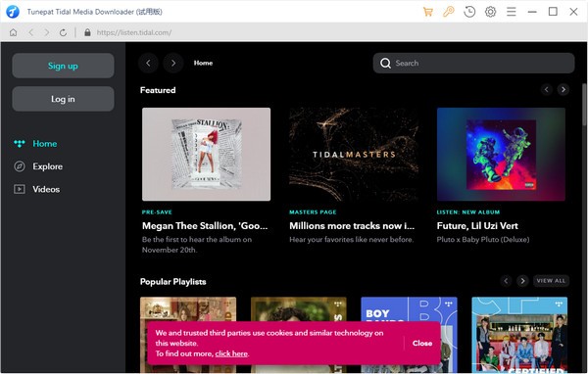Click the play-box icon beside Videos
This screenshot has width=588, height=374.
click(20, 189)
